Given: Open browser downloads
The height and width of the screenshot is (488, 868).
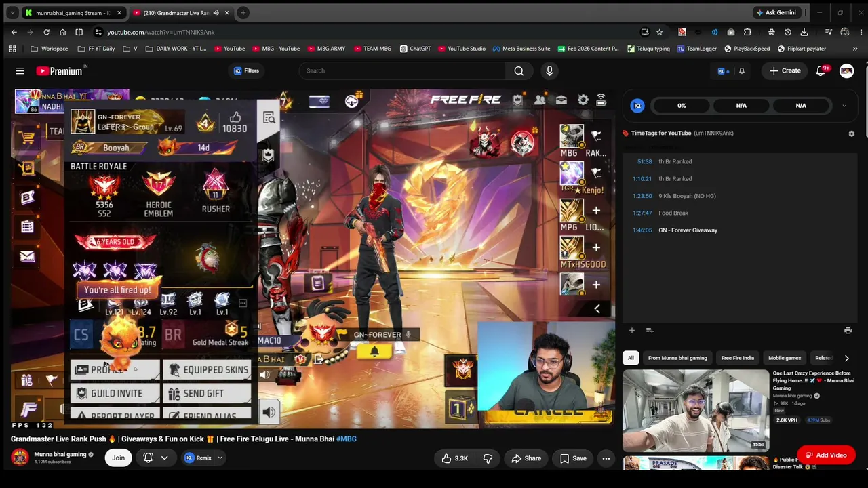Looking at the screenshot, I should (804, 32).
